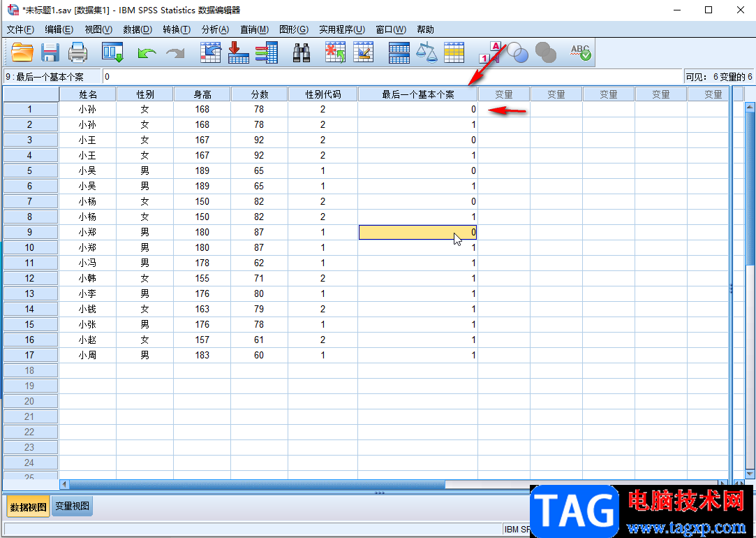Print the data using the printer icon

tap(77, 52)
